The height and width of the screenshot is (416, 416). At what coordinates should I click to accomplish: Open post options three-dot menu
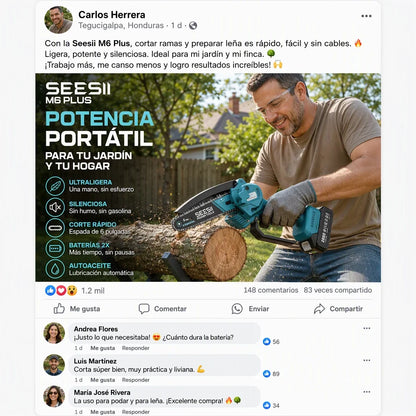pos(366,16)
